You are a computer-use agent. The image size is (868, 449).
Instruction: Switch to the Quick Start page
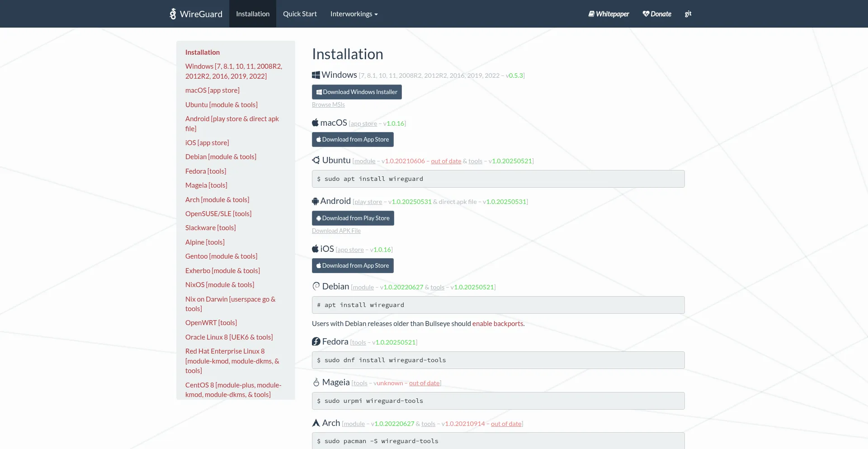[x=300, y=14]
